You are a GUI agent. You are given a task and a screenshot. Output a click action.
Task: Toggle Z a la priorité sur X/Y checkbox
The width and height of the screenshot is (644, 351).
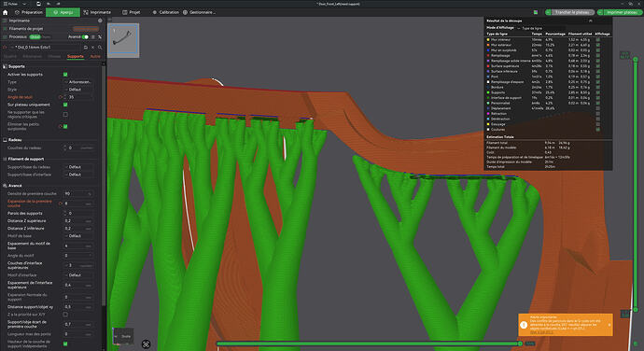65,315
